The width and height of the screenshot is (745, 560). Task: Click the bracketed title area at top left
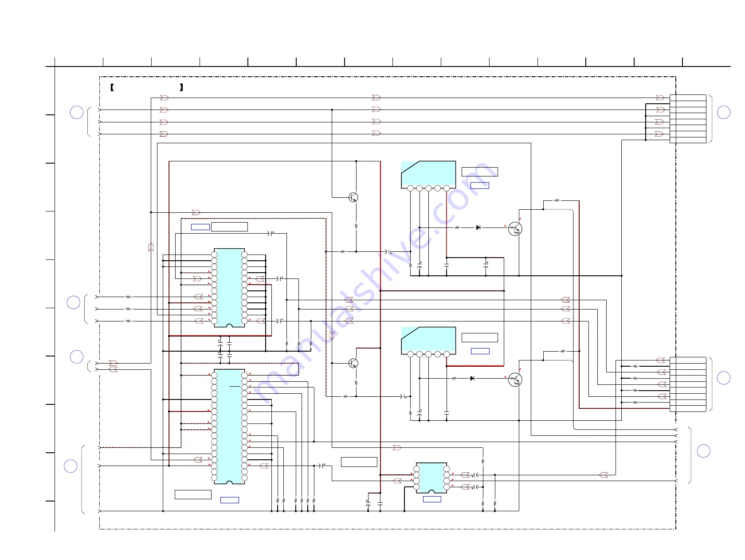tap(147, 87)
